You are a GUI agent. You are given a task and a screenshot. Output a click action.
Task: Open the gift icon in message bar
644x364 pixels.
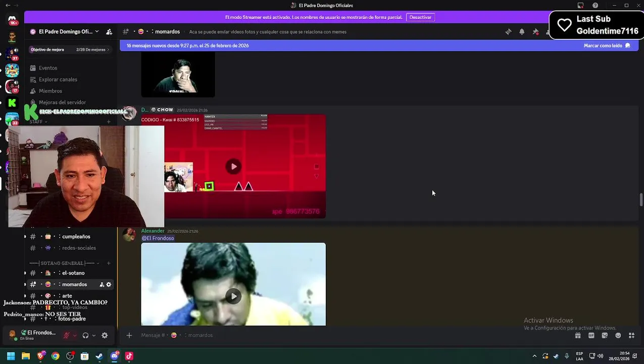[x=578, y=335]
